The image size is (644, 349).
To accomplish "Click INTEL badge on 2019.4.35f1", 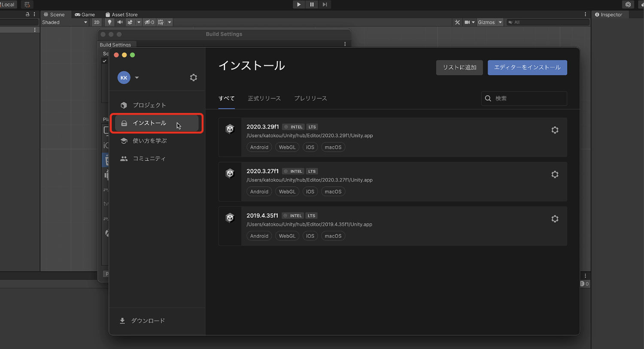I will tap(293, 216).
